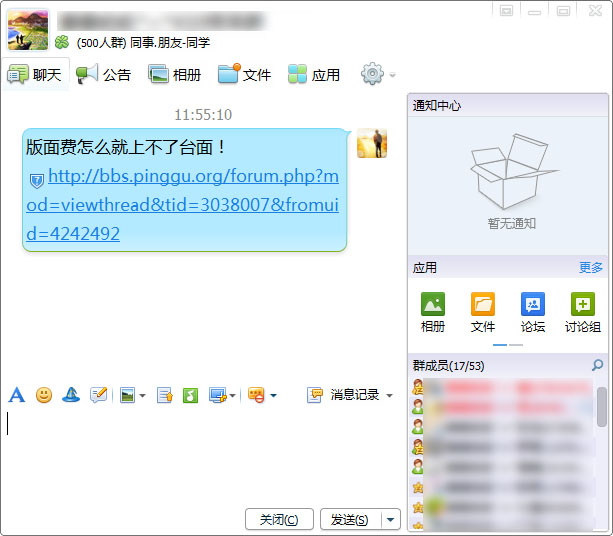Click the message block icon
This screenshot has height=536, width=613.
tap(256, 395)
